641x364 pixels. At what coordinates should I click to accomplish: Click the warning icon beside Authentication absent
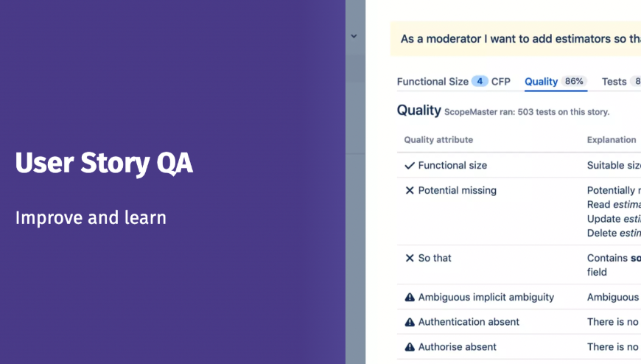(410, 322)
